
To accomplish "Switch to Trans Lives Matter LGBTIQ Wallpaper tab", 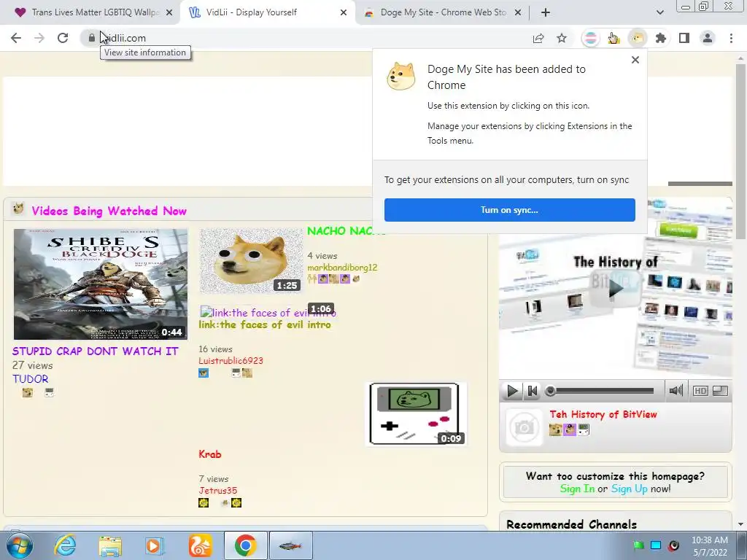I will (89, 12).
